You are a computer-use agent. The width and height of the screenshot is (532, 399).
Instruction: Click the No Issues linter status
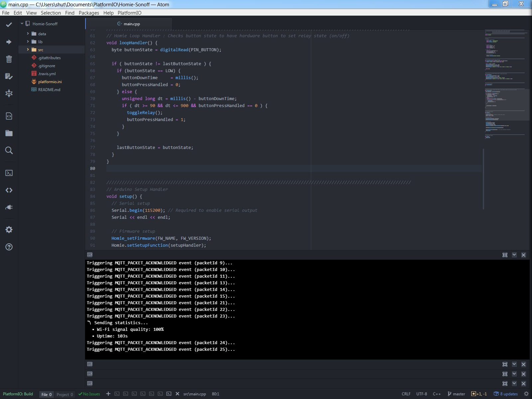[89, 394]
